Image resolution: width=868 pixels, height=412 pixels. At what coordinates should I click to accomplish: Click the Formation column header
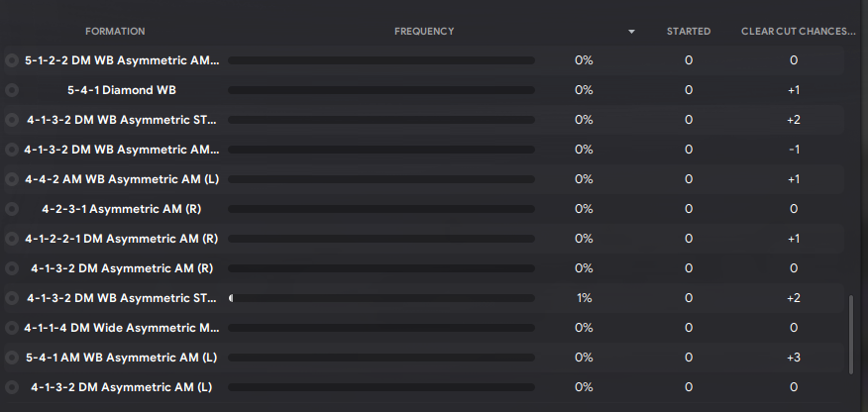(115, 32)
